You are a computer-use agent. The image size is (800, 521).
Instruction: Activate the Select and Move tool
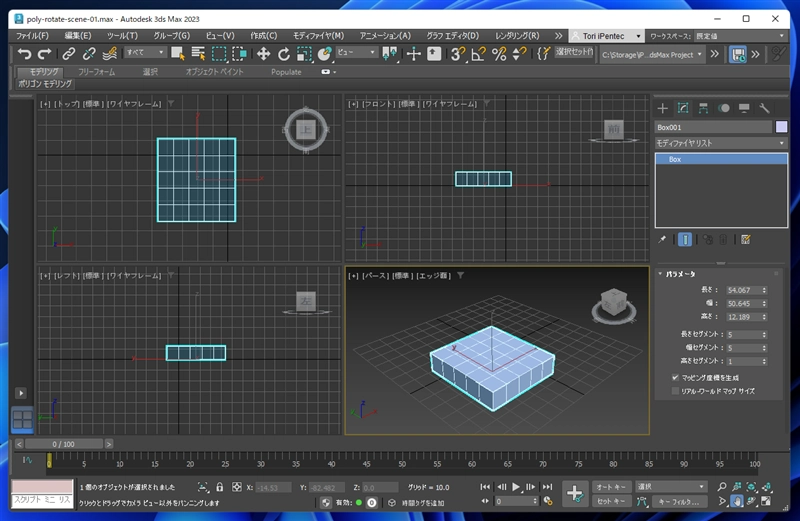(x=263, y=54)
